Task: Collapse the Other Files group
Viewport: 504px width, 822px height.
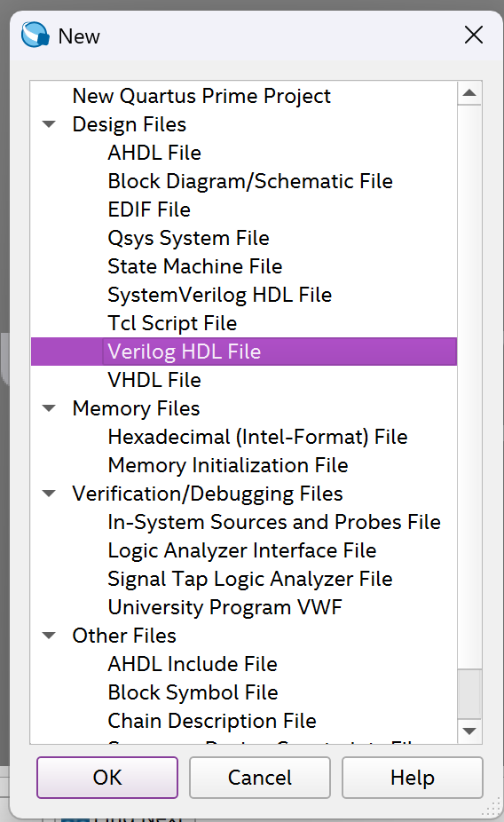Action: [49, 636]
